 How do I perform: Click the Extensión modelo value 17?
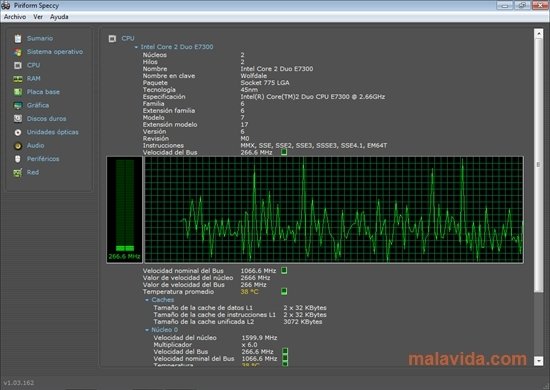click(x=244, y=125)
